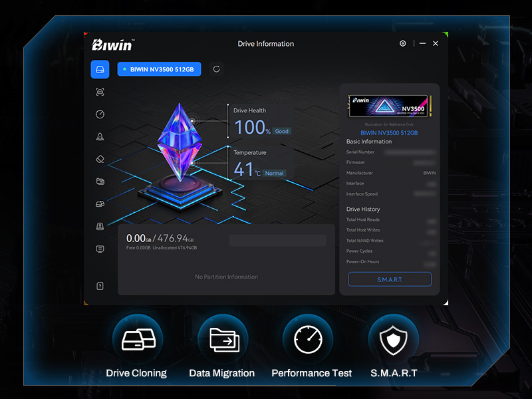Click the 'Drive Information' window title
Viewport: 532px width, 399px height.
click(265, 44)
